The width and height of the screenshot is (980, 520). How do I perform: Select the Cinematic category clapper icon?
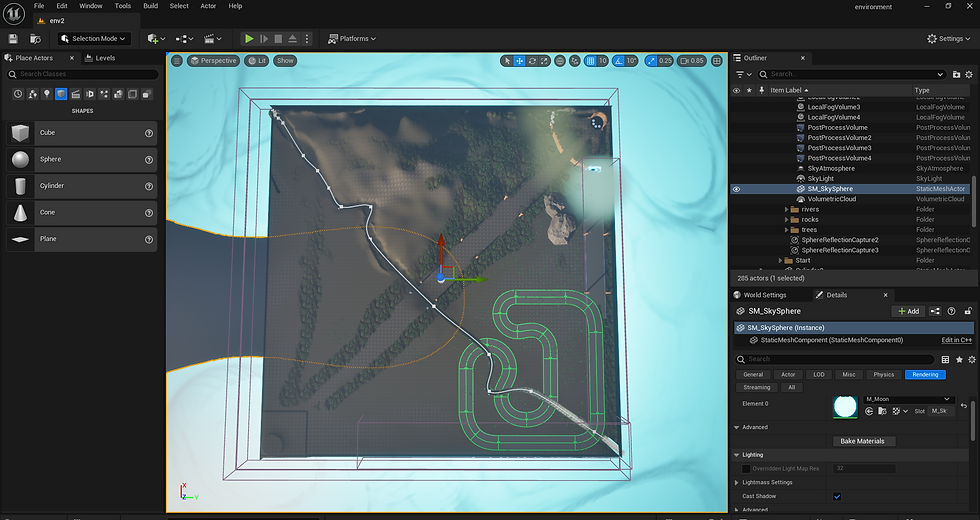coord(76,94)
